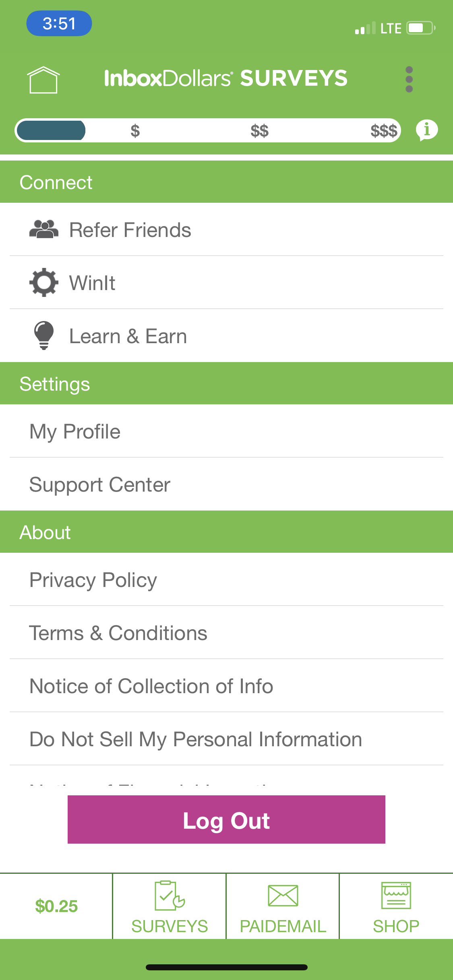453x980 pixels.
Task: Open the Shop storefront tab
Action: click(396, 907)
